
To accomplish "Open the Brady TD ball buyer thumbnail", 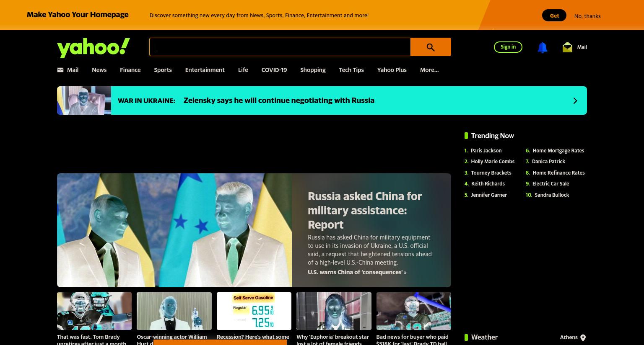I will (414, 311).
